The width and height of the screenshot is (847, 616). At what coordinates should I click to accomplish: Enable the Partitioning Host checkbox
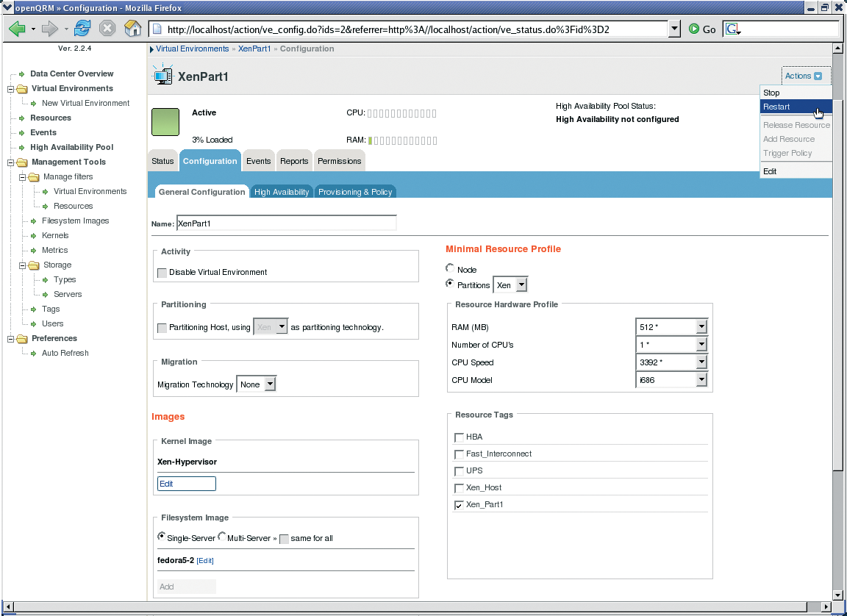(162, 328)
